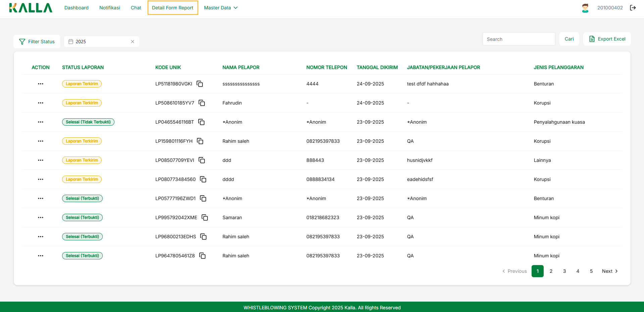
Task: Clear the 2025 year filter
Action: click(133, 42)
